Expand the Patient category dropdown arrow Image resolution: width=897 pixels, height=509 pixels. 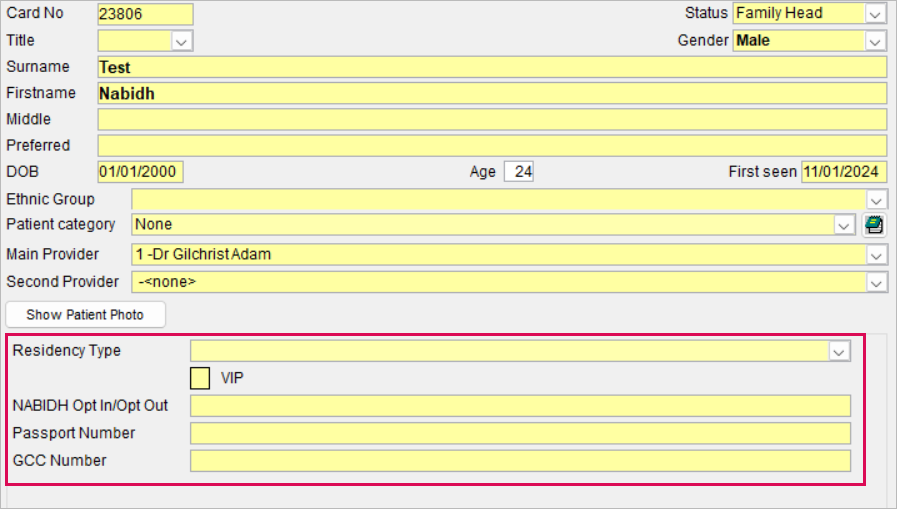point(843,225)
